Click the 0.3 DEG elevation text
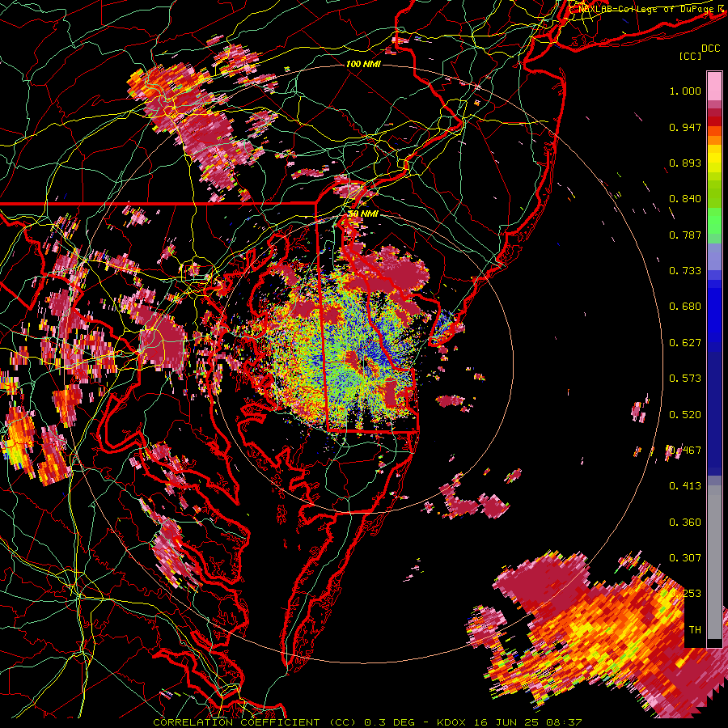Screen dimensions: 728x728 [389, 722]
